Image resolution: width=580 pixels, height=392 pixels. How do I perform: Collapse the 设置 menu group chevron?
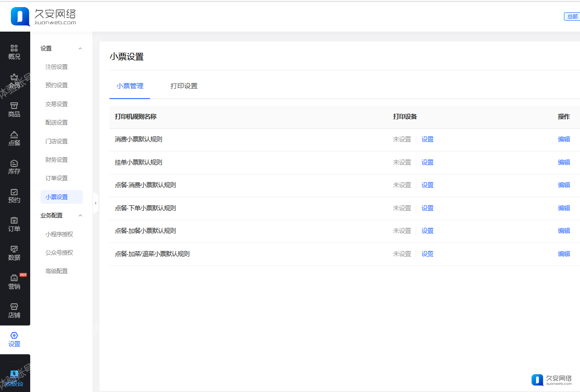(x=80, y=49)
